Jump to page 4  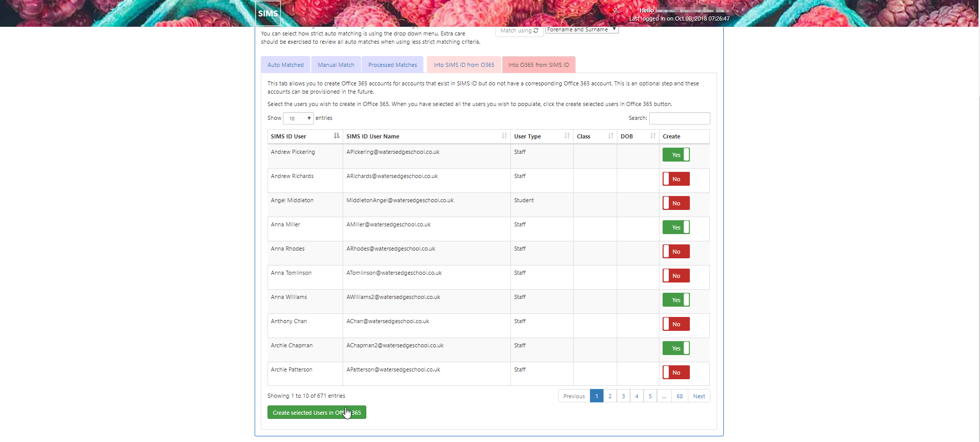(x=637, y=396)
